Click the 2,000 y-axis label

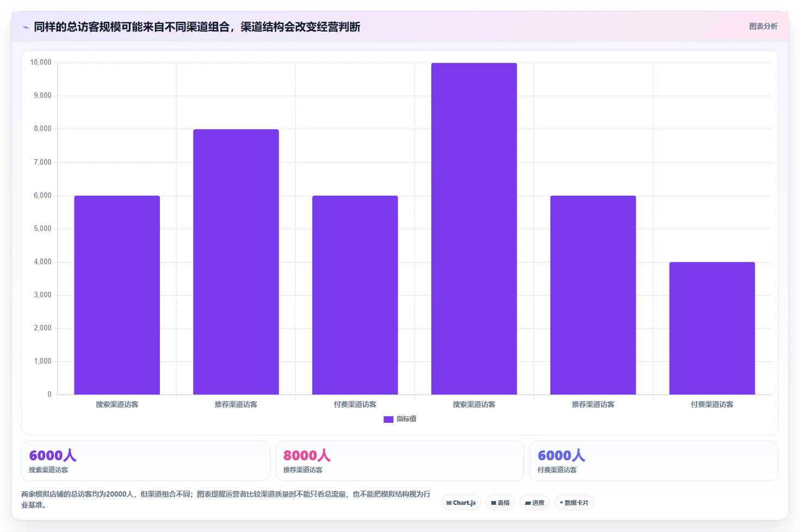coord(42,328)
